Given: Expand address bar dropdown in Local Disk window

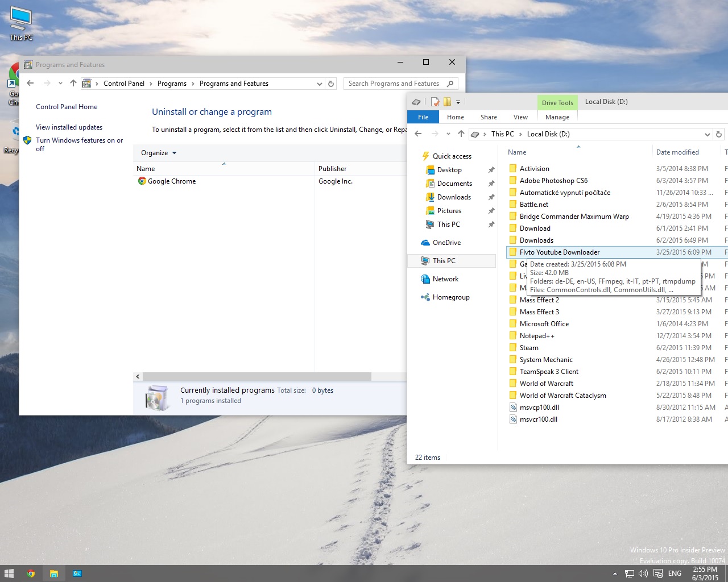Looking at the screenshot, I should point(707,135).
